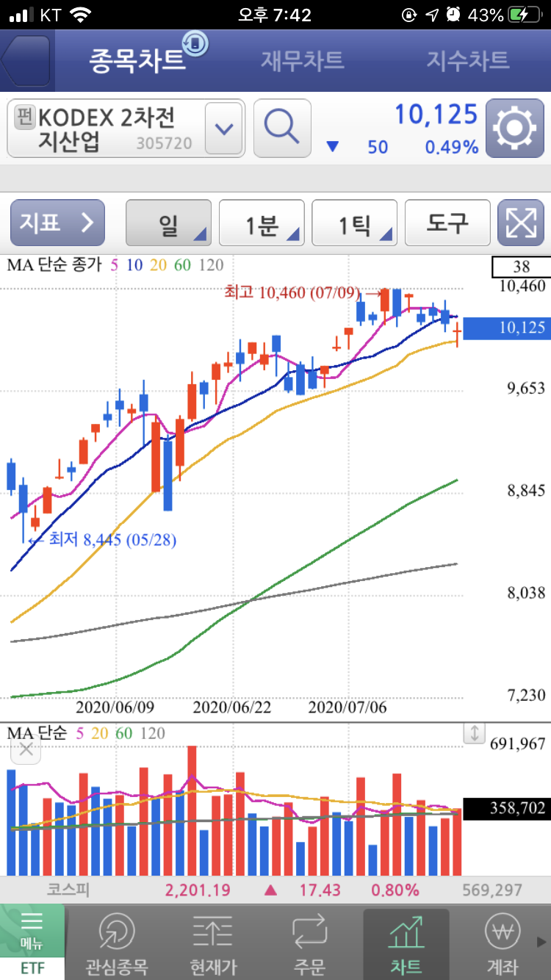Tap the 2020/06/22 date label

[x=232, y=707]
